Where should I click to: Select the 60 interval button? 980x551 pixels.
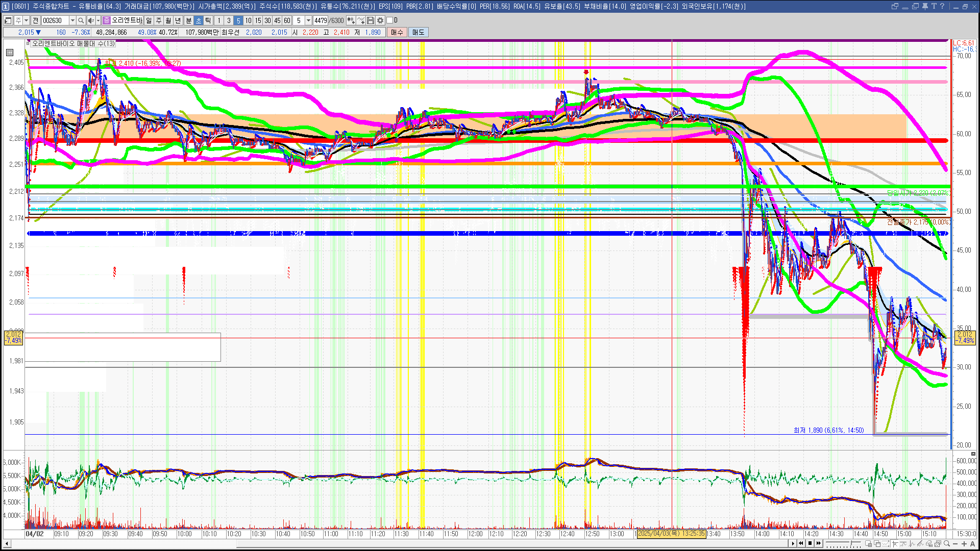click(287, 20)
